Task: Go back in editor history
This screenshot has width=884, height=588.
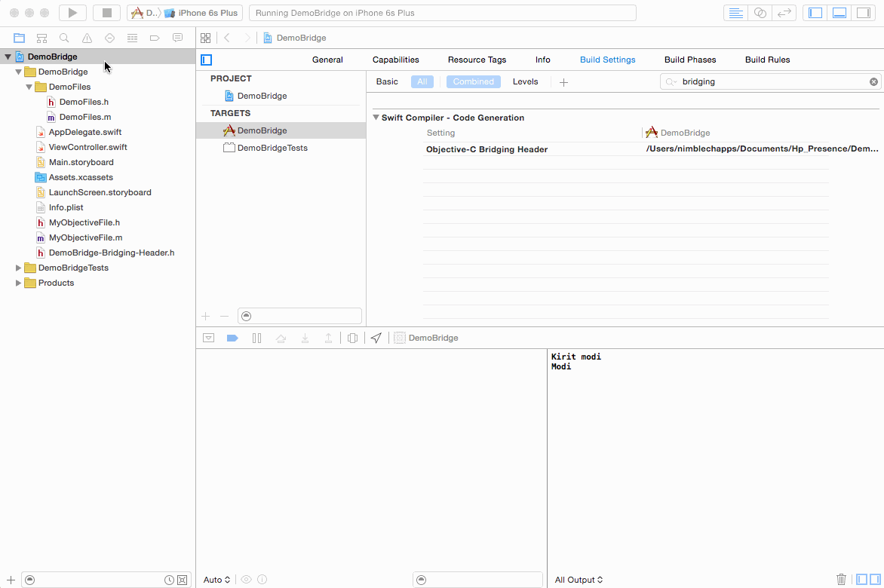Action: [x=226, y=38]
